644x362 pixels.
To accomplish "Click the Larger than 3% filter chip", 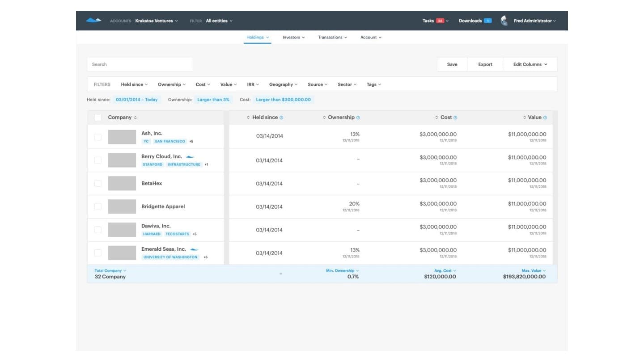I will [x=213, y=100].
